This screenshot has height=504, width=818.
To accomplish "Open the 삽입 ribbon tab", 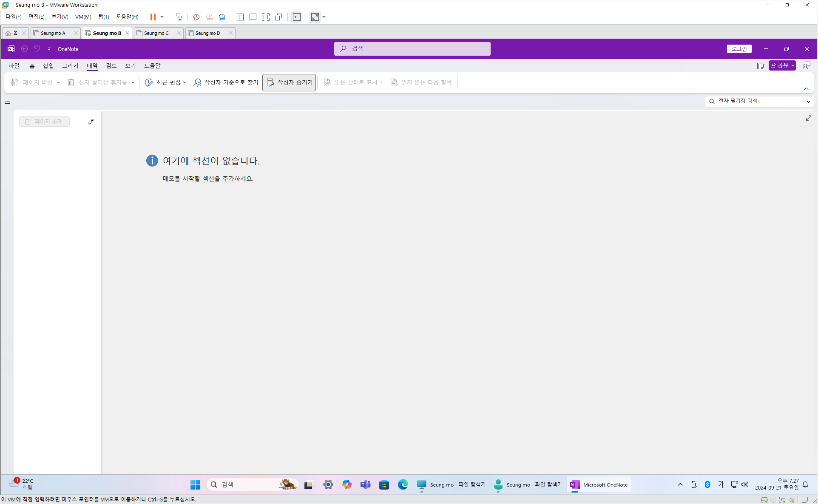I will click(x=48, y=66).
